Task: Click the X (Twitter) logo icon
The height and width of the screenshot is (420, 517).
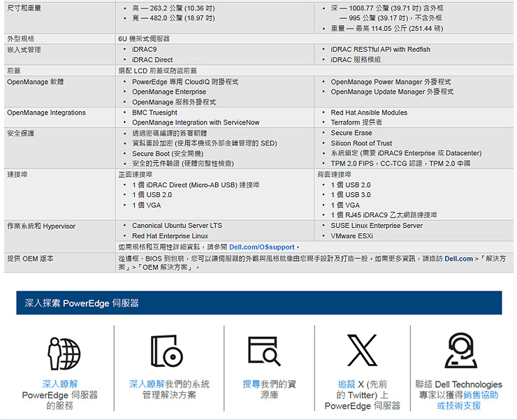Action: tap(362, 351)
